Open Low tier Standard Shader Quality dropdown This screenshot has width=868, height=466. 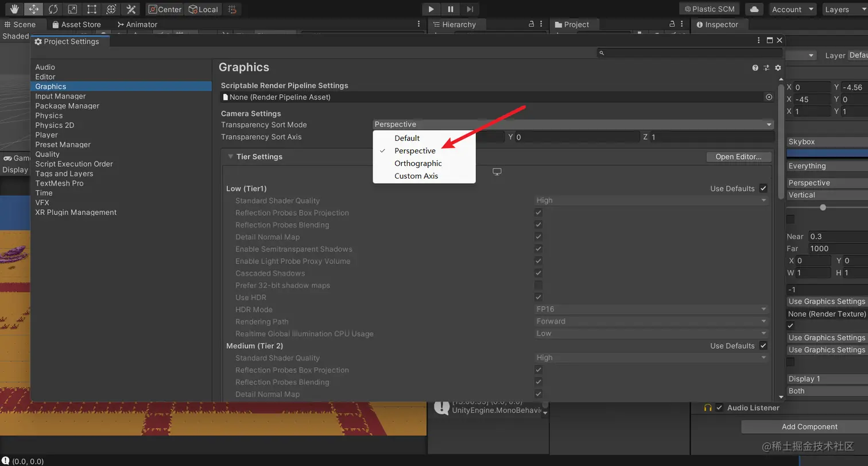tap(652, 201)
